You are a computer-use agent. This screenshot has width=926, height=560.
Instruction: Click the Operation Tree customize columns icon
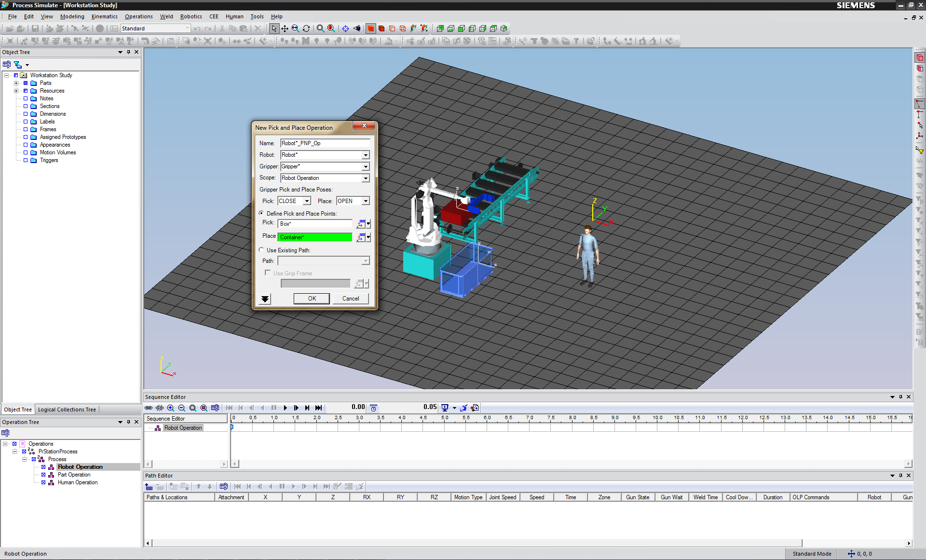coord(6,433)
